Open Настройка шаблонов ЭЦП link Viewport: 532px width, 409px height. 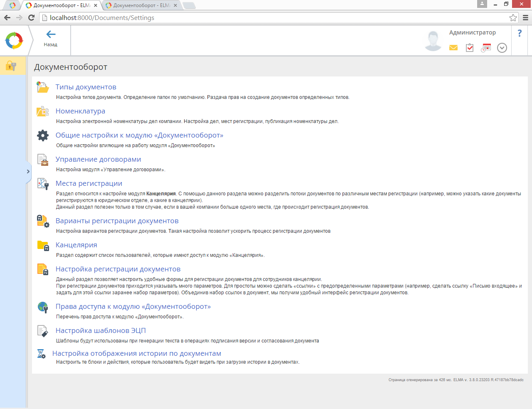click(x=101, y=330)
